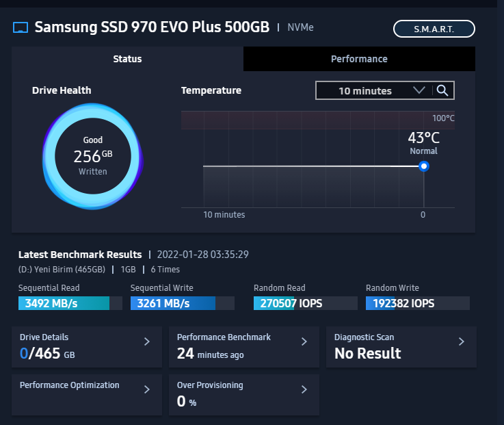
Task: Select the Status tab
Action: tap(127, 59)
